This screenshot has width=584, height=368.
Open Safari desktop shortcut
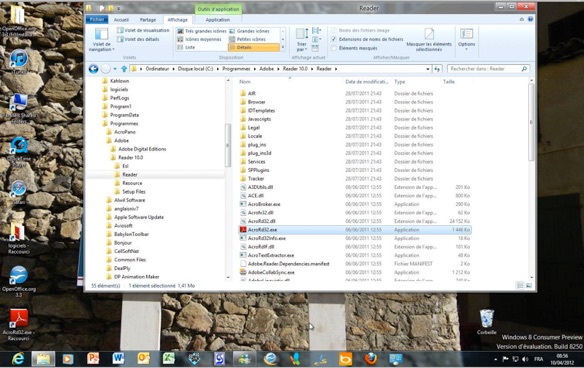[x=19, y=192]
